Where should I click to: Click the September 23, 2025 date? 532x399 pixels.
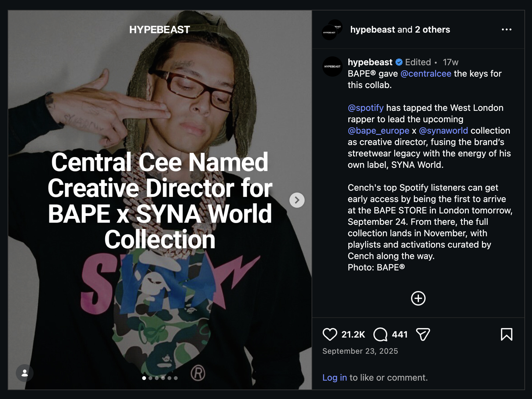[360, 351]
